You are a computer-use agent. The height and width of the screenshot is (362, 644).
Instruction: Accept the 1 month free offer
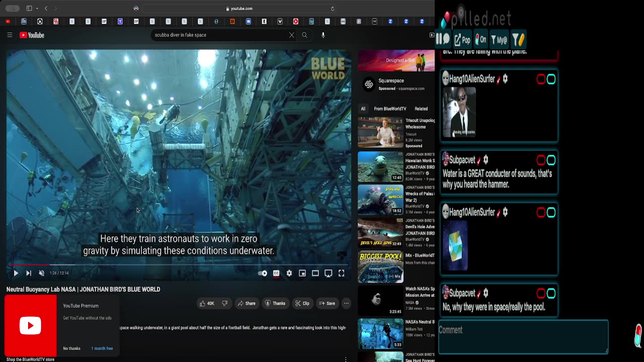(102, 348)
